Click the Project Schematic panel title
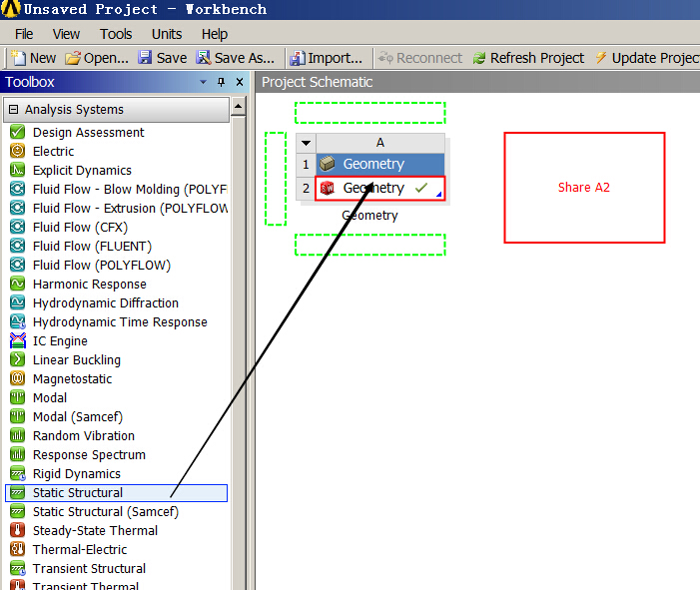 317,82
